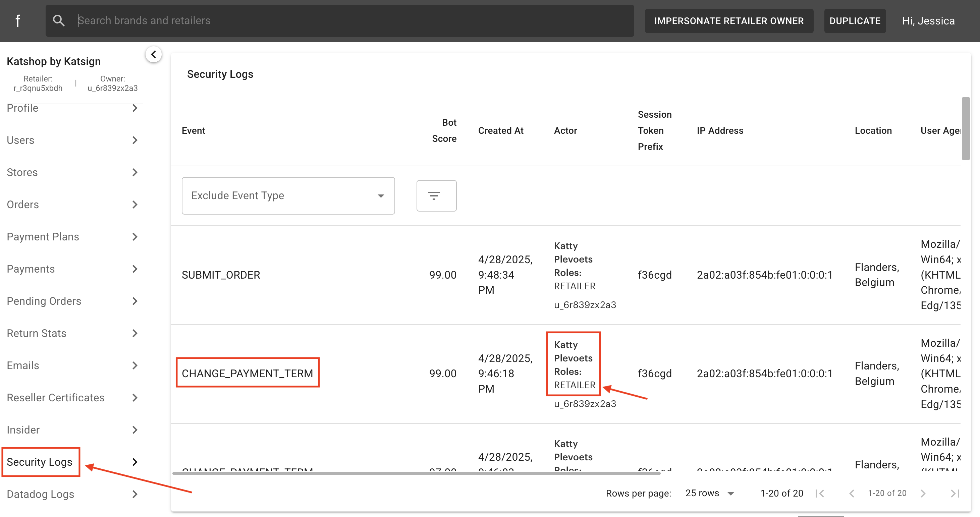This screenshot has width=980, height=517.
Task: Click the f logo icon in header
Action: point(17,20)
